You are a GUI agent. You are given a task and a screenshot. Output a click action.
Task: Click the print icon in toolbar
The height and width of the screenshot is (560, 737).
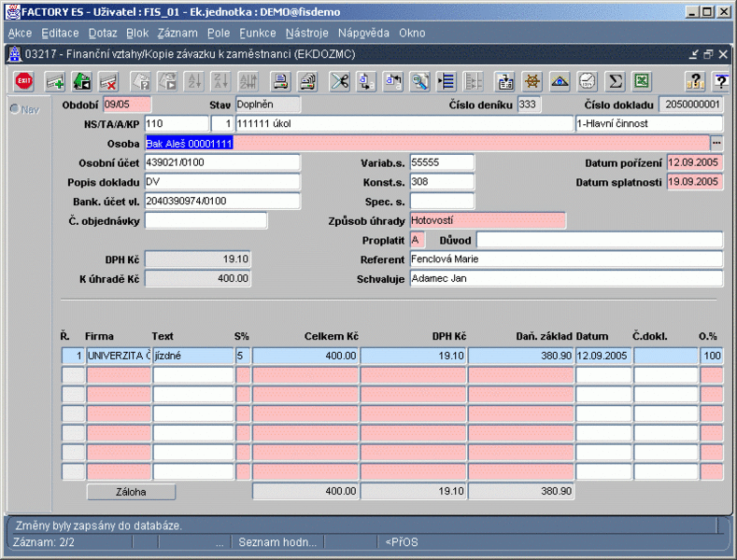click(280, 81)
